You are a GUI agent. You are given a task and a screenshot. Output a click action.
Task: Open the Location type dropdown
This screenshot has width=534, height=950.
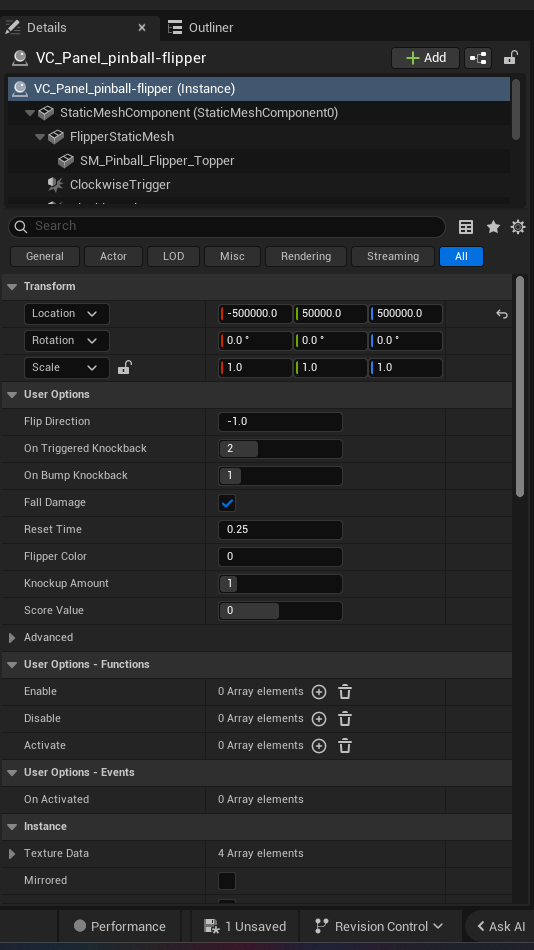67,314
